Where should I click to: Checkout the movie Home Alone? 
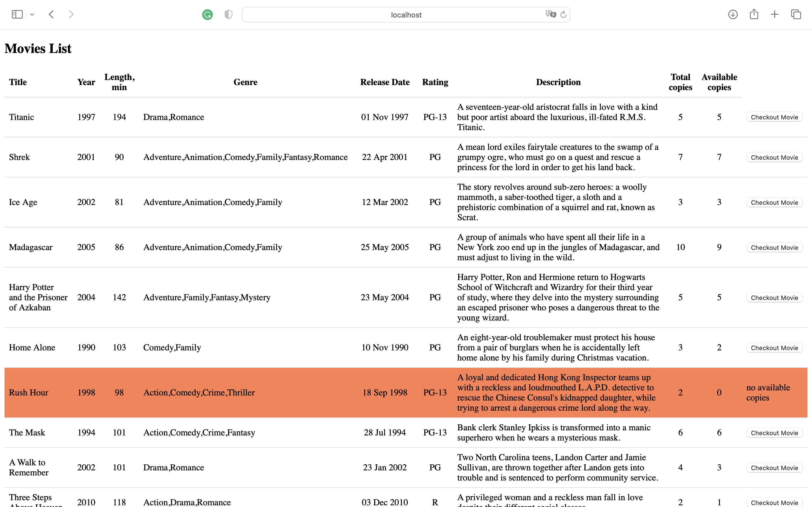(x=774, y=348)
